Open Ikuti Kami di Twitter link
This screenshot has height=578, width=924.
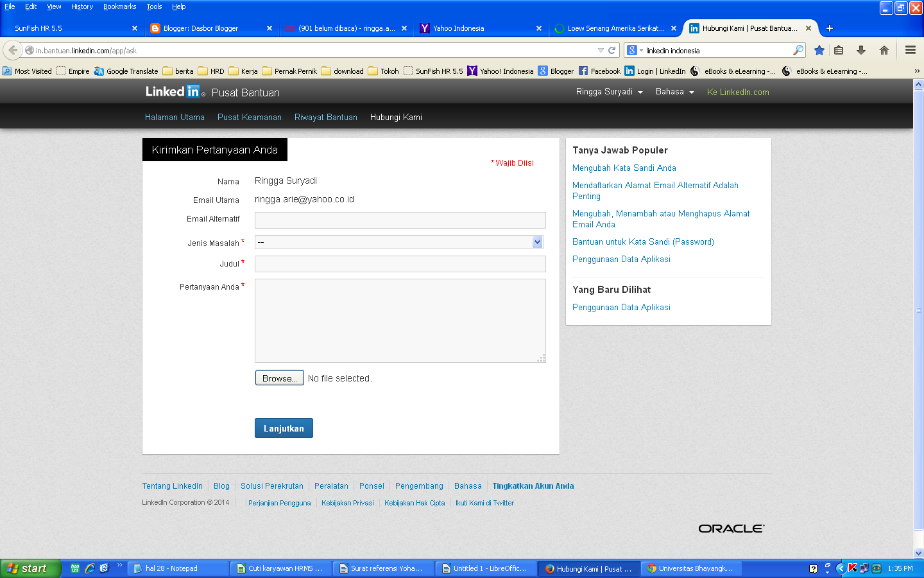click(484, 503)
